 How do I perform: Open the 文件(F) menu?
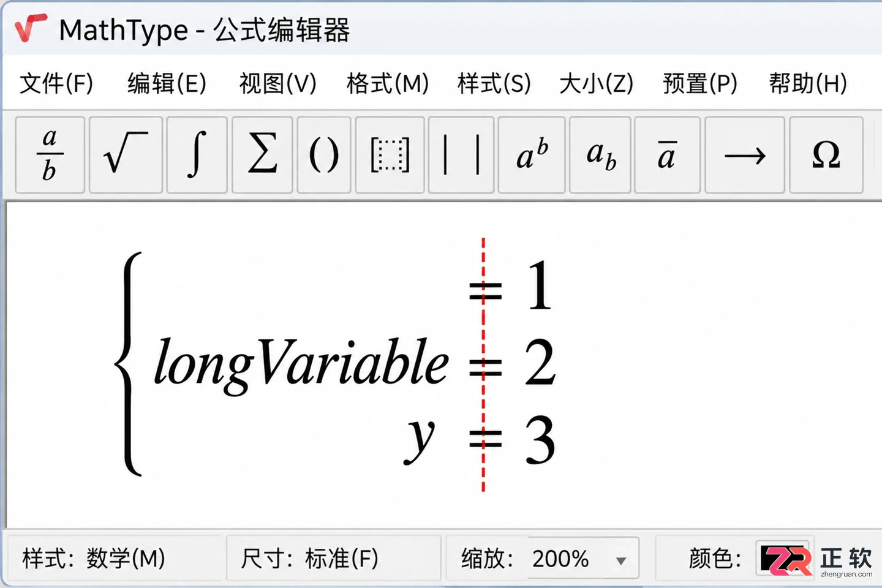click(56, 83)
